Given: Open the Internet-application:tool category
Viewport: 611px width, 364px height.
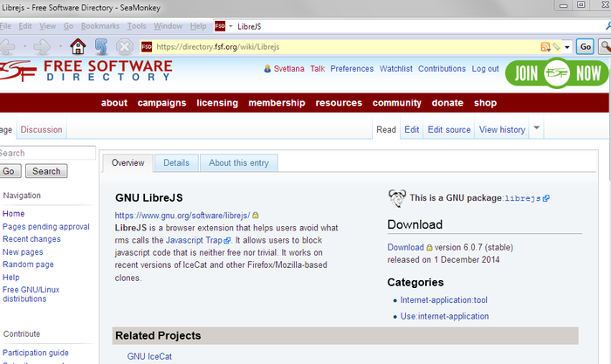Looking at the screenshot, I should (x=443, y=300).
